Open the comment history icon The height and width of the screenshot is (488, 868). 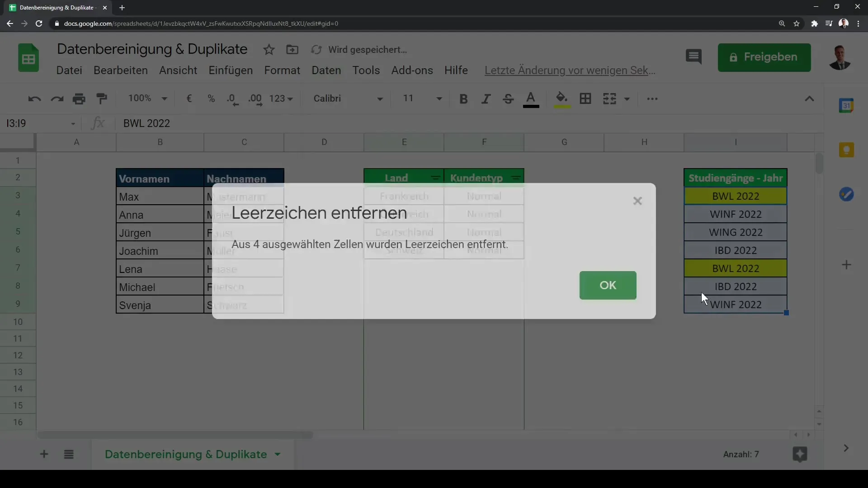693,57
